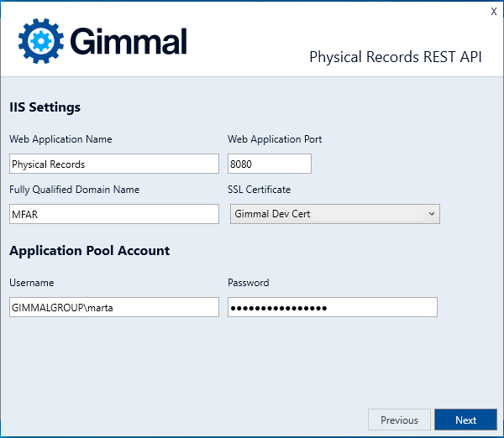Click the Web Application Port label

275,139
